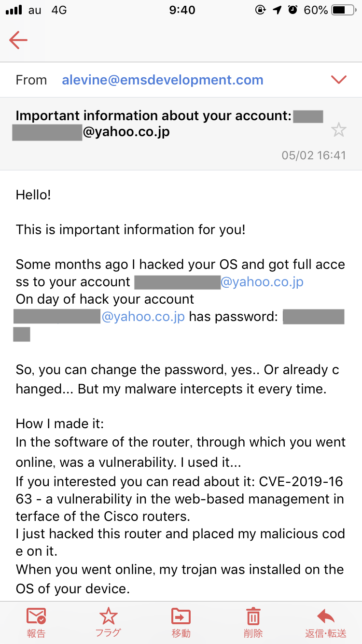
Task: Tap the email subject line
Action: point(154,116)
